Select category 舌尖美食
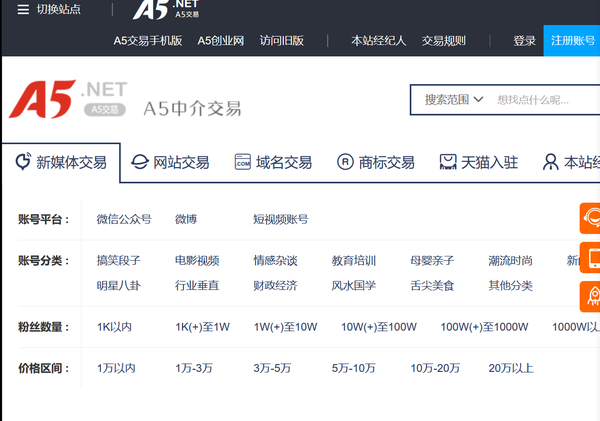The image size is (600, 421). (x=432, y=286)
